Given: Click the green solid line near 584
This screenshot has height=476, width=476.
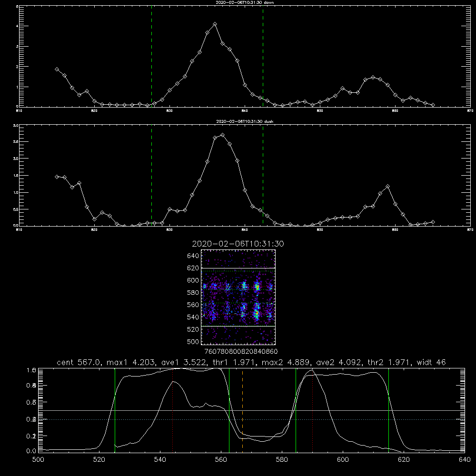Looking at the screenshot, I should [296, 410].
